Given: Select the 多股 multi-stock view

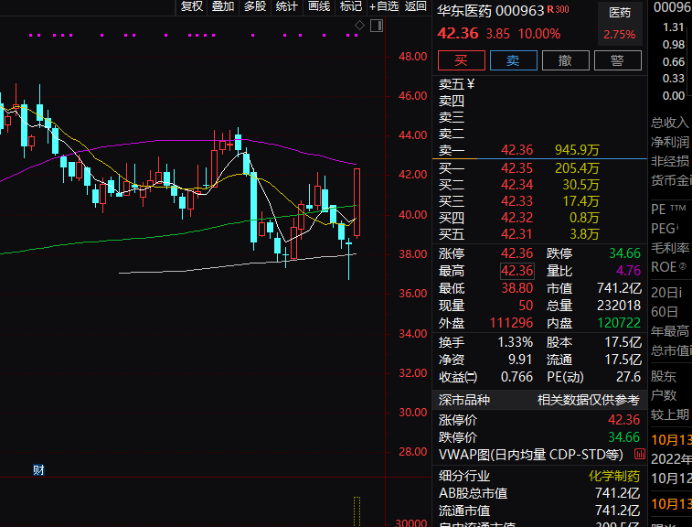Looking at the screenshot, I should (x=255, y=6).
